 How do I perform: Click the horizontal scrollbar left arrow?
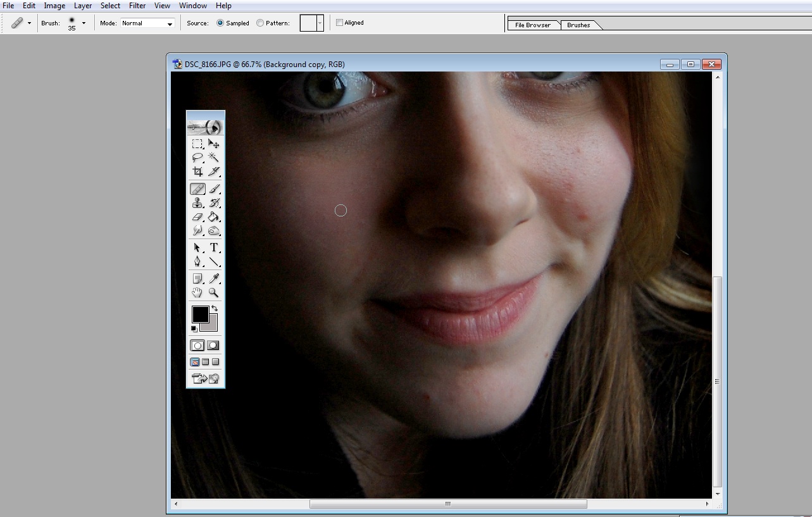pyautogui.click(x=176, y=504)
